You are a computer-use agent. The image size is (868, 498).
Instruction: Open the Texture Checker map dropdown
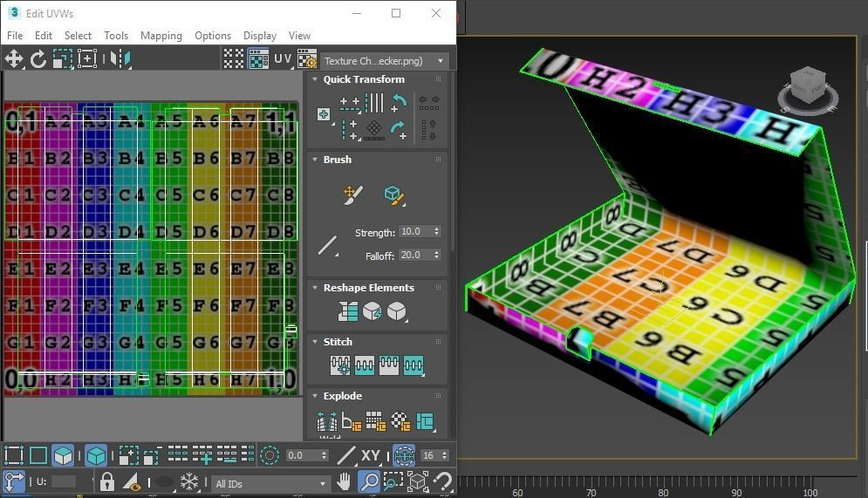(384, 61)
